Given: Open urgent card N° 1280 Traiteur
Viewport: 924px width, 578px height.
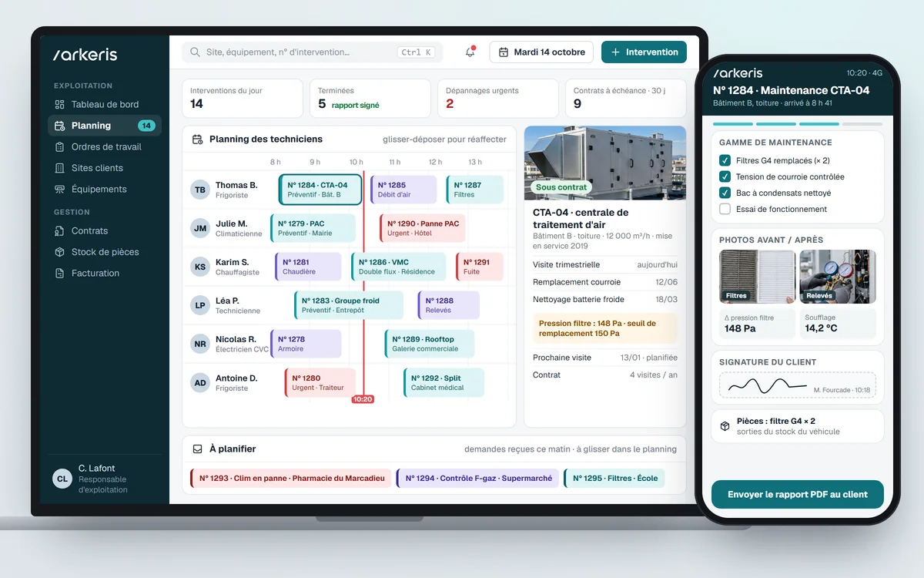Looking at the screenshot, I should tap(320, 382).
